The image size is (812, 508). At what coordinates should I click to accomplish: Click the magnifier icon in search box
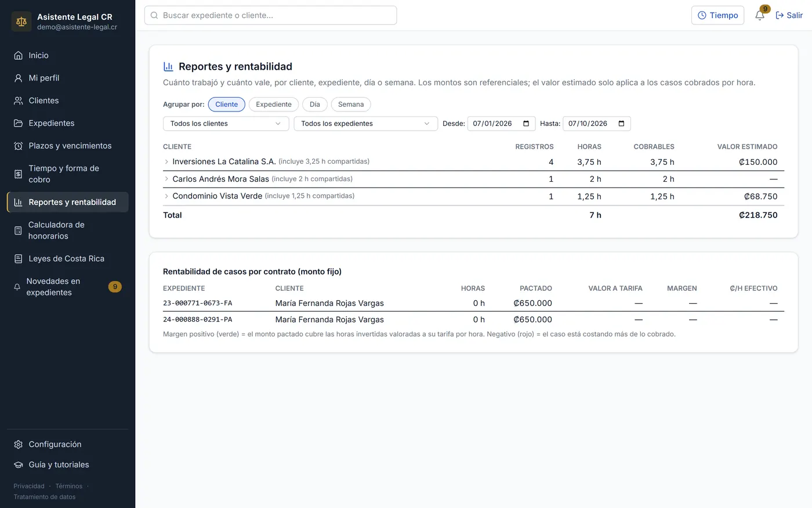click(154, 16)
